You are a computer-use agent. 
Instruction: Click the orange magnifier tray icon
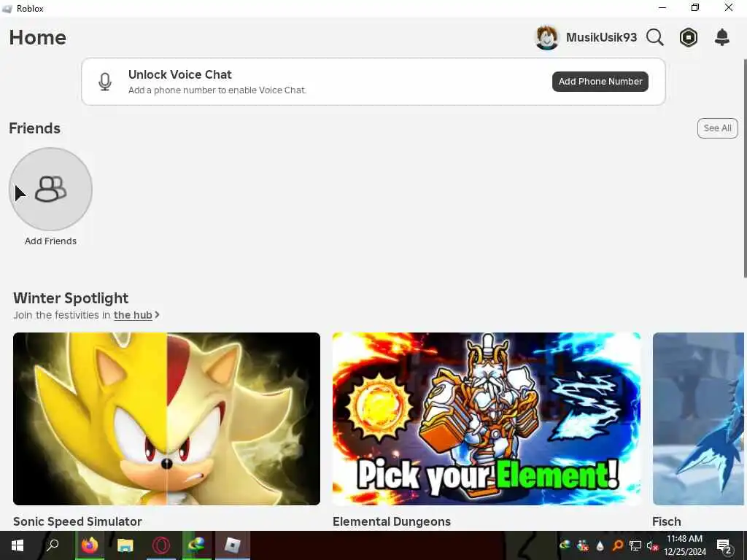617,545
